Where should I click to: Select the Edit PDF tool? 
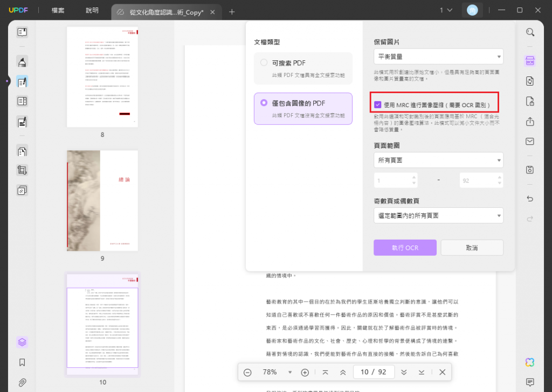(x=22, y=82)
